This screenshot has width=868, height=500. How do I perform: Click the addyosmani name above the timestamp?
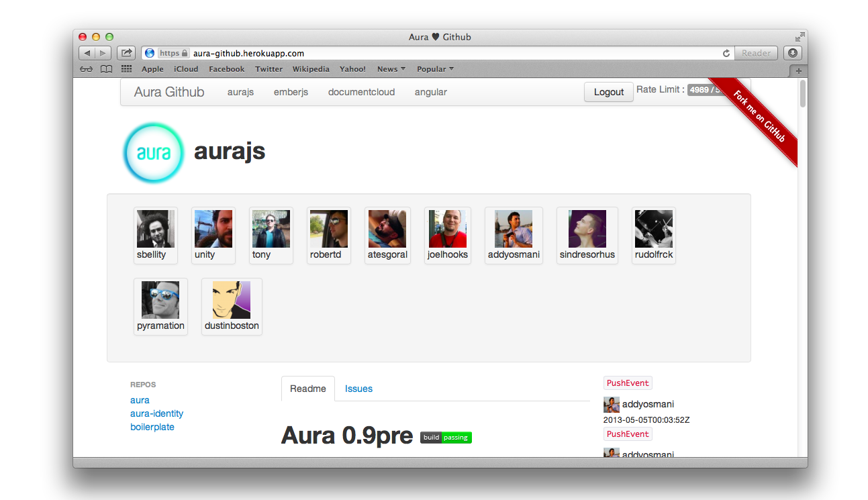pos(648,404)
